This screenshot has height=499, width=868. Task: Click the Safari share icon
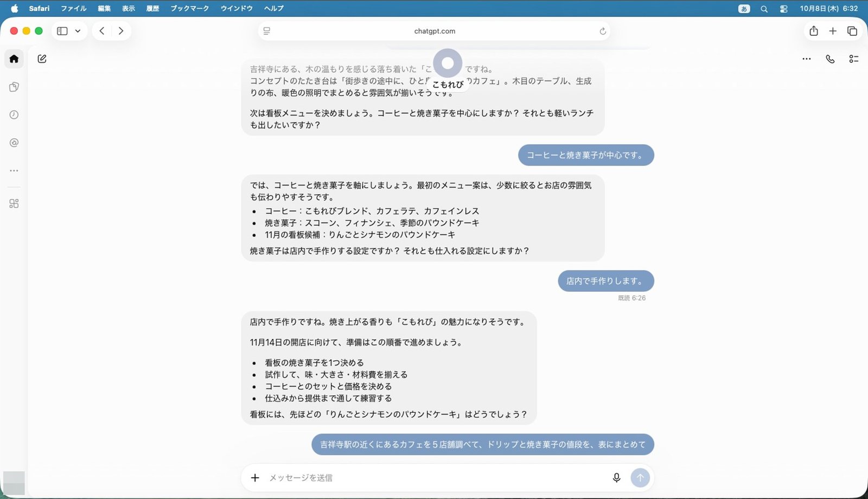click(x=814, y=31)
